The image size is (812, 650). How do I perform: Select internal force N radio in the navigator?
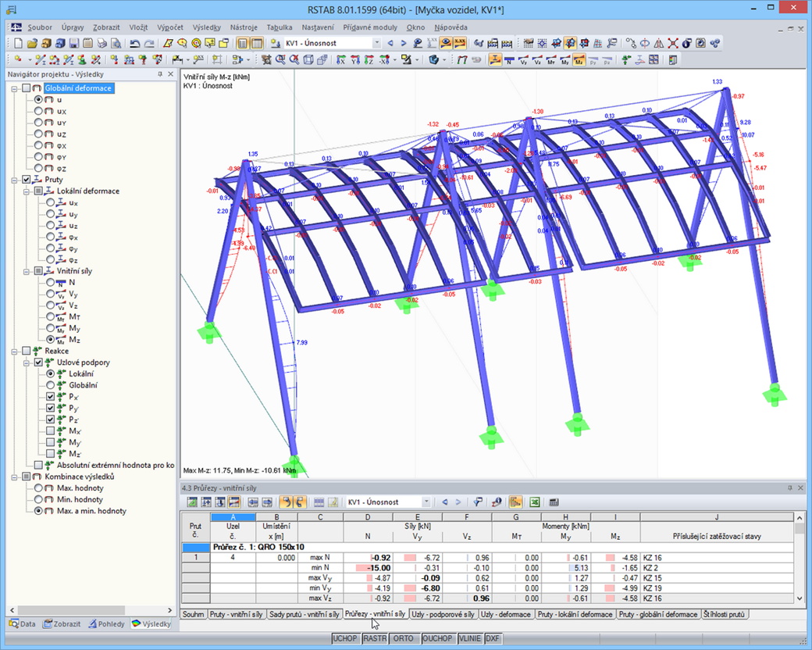pos(50,283)
